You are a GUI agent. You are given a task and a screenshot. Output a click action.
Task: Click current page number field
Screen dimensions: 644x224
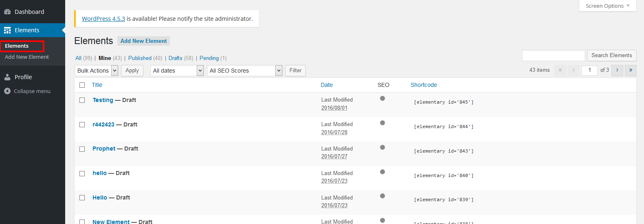tap(589, 70)
